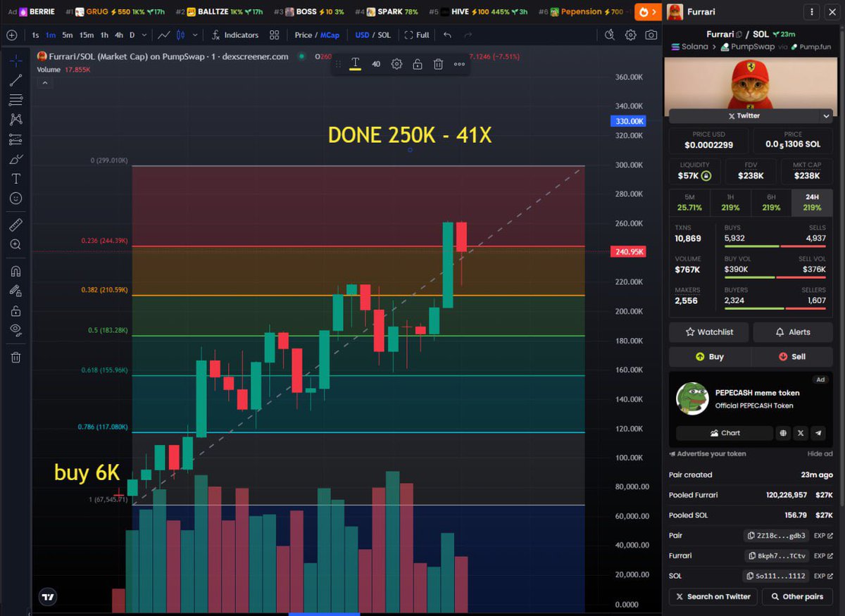This screenshot has width=845, height=616.
Task: Lock all drawing tools
Action: [15, 310]
